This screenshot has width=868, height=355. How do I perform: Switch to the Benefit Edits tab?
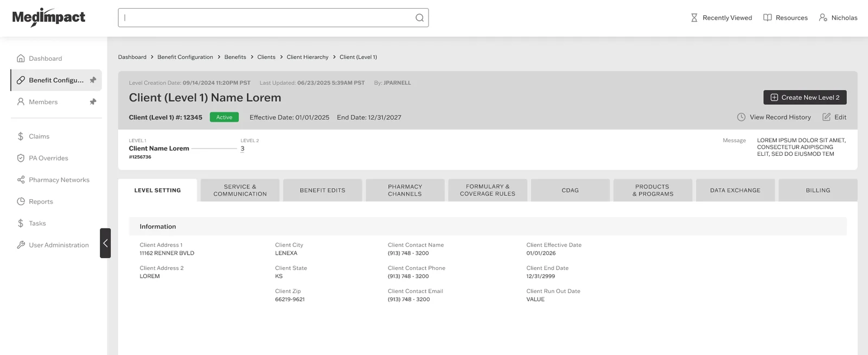click(x=323, y=191)
